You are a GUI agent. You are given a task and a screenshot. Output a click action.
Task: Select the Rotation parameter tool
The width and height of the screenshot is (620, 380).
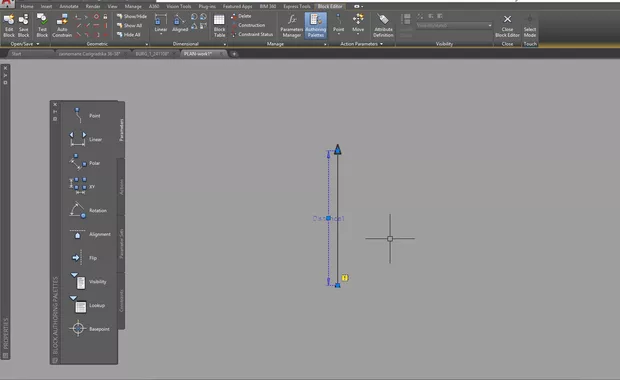87,210
